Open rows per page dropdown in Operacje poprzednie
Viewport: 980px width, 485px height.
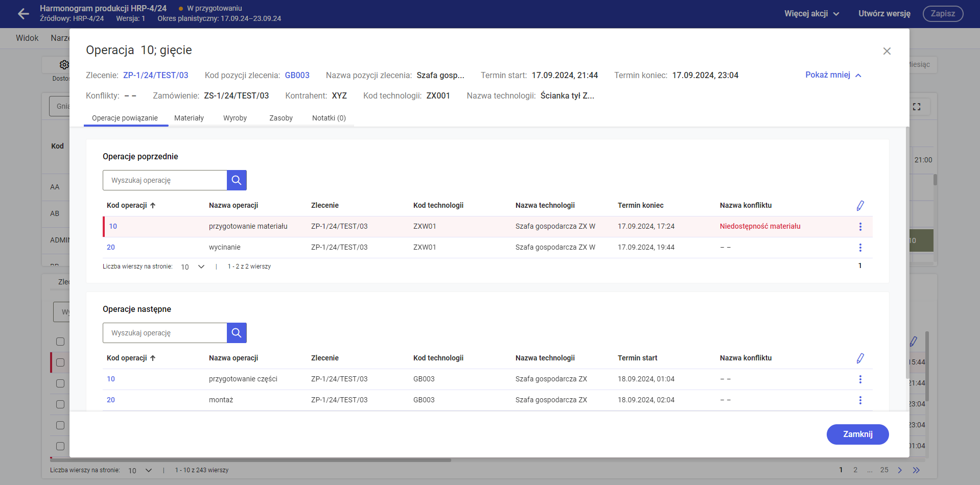click(193, 266)
